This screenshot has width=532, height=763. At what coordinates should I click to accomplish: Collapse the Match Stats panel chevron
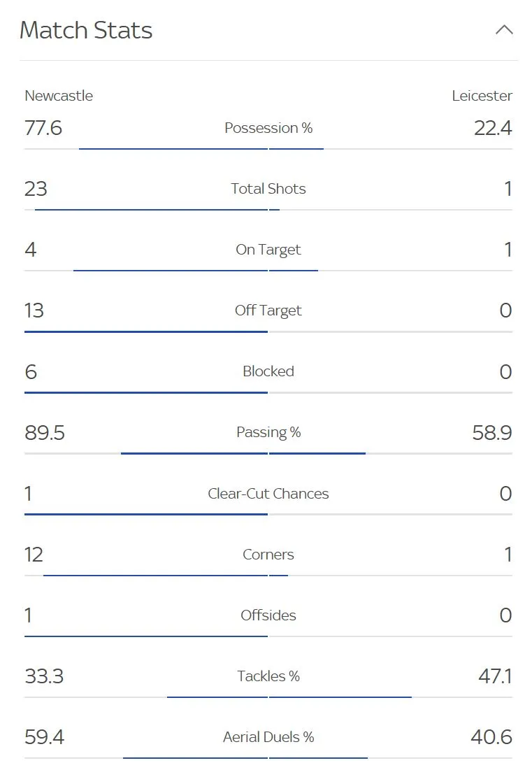[x=504, y=30]
